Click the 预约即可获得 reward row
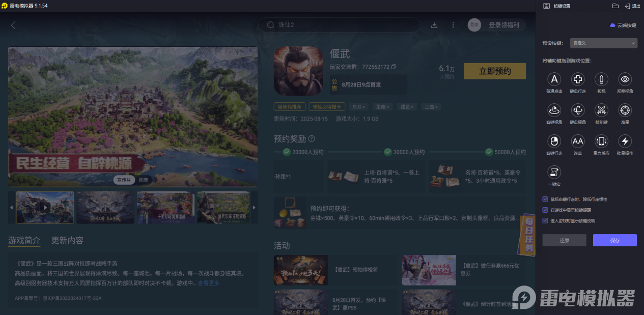Image resolution: width=644 pixels, height=315 pixels. click(x=401, y=213)
